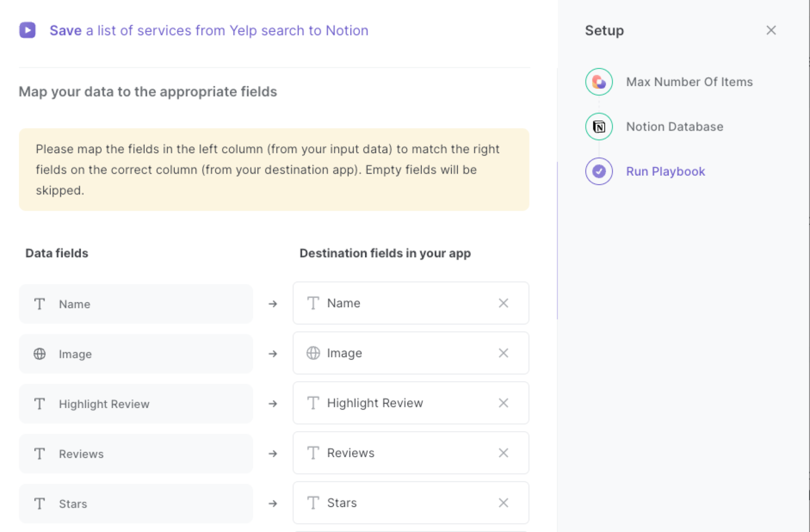Click the text icon in Highlight Review destination
This screenshot has height=532, width=810.
point(313,403)
